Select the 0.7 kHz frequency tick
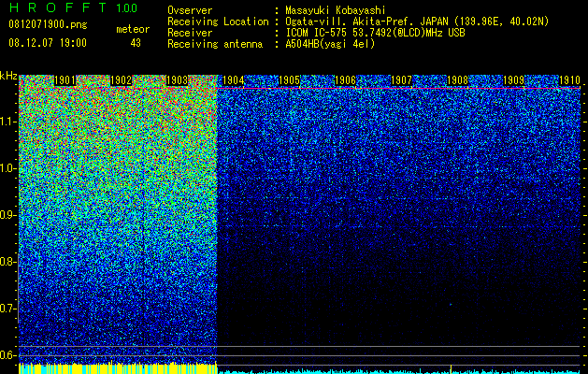588x374 pixels. (x=8, y=309)
